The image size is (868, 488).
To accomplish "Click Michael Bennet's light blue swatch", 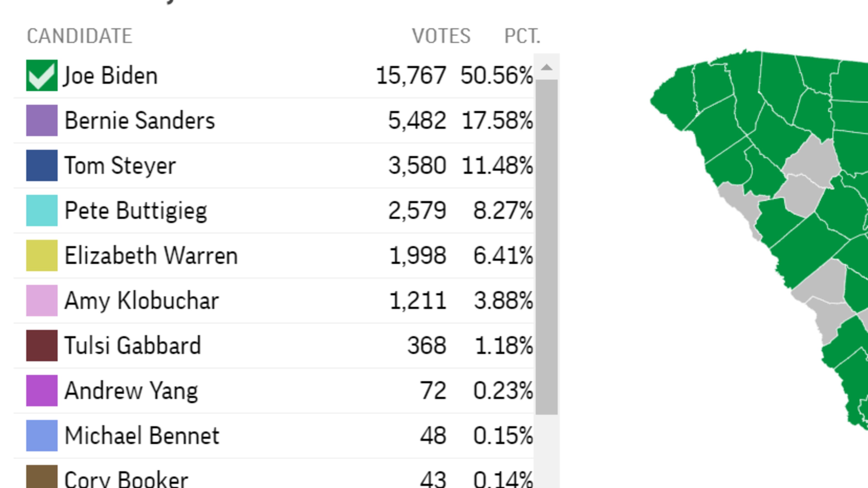I will pyautogui.click(x=42, y=435).
